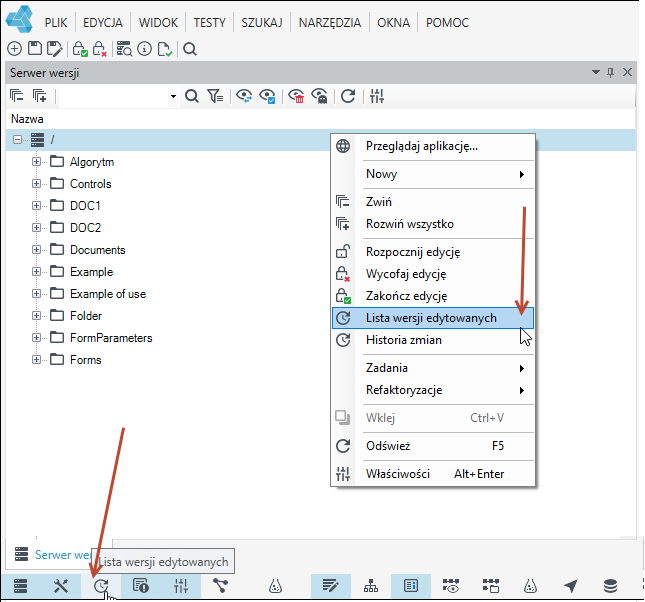Select Właściwości in context menu
645x602 pixels.
point(433,474)
